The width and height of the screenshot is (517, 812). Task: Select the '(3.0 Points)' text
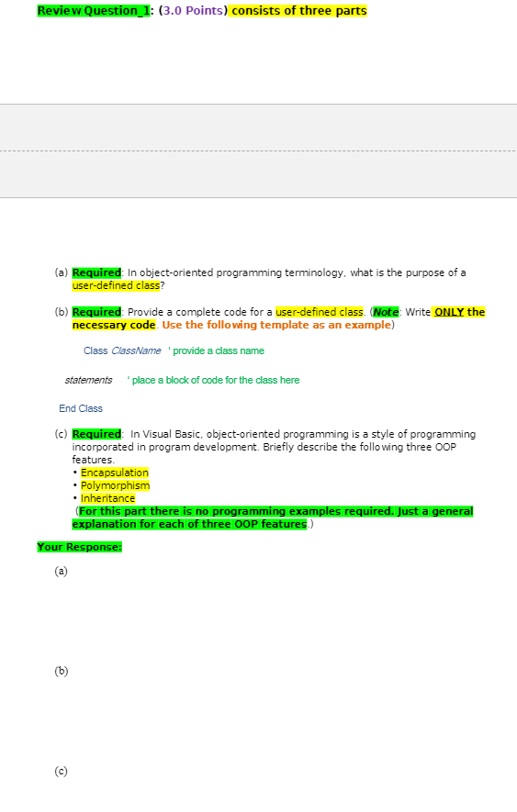194,11
